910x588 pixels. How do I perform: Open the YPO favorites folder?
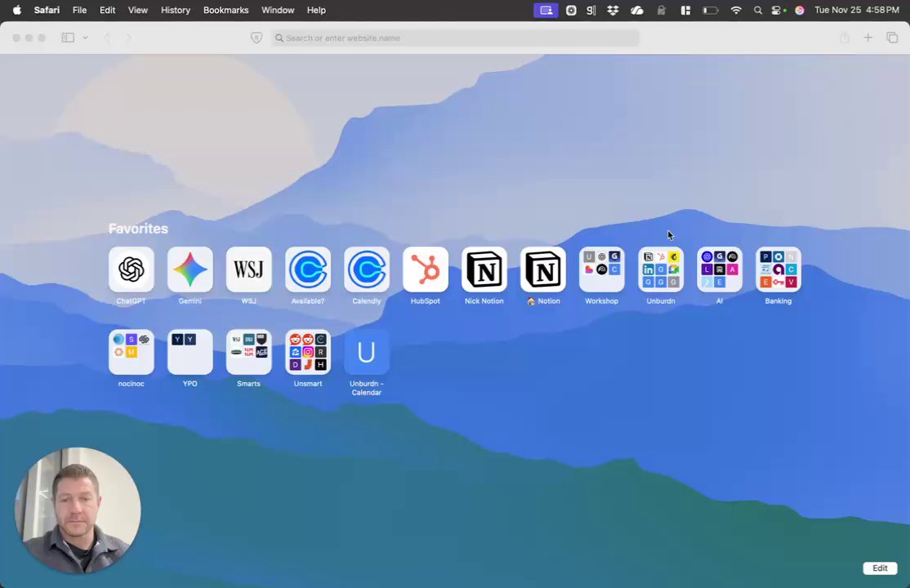190,352
